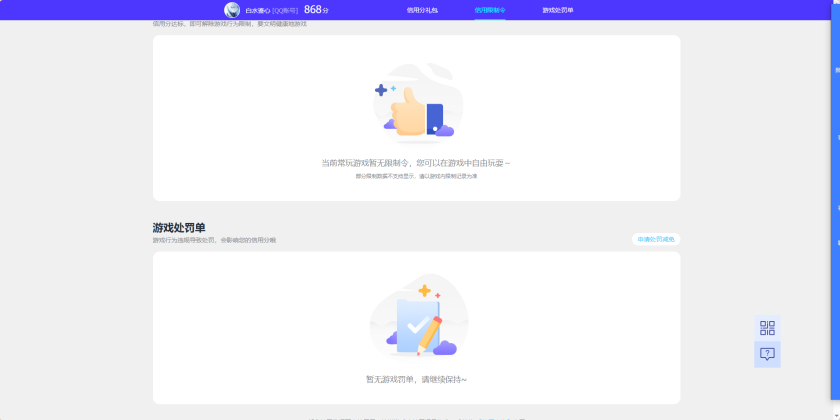
Task: Click the 游戏处罚单 section heading
Action: coord(179,228)
